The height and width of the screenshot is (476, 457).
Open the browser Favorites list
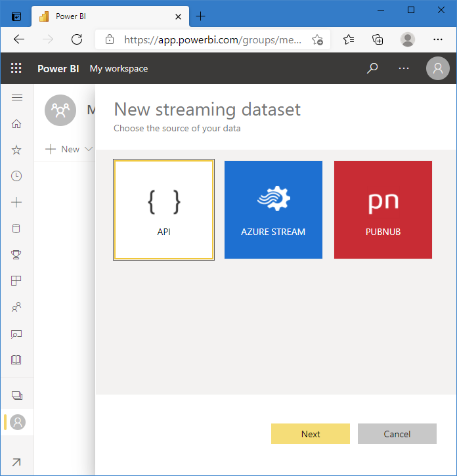click(x=348, y=39)
